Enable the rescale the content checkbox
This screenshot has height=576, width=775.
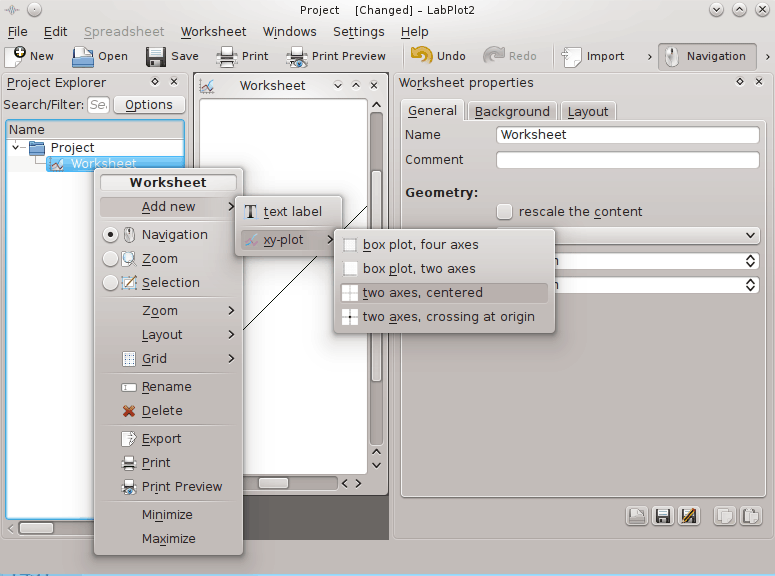click(505, 212)
